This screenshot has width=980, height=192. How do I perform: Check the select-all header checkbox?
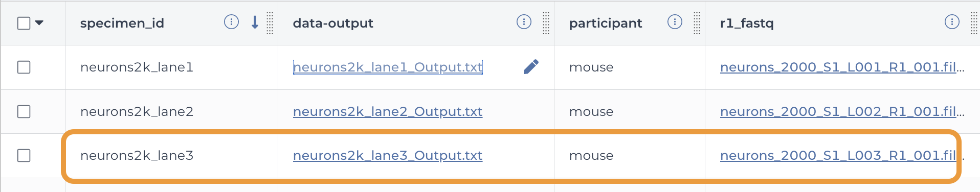tap(24, 23)
